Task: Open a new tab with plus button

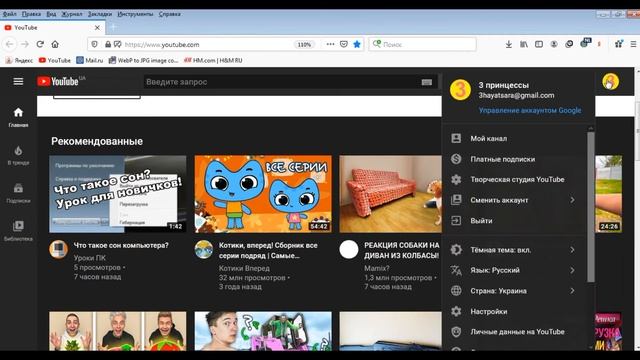Action: [x=113, y=27]
